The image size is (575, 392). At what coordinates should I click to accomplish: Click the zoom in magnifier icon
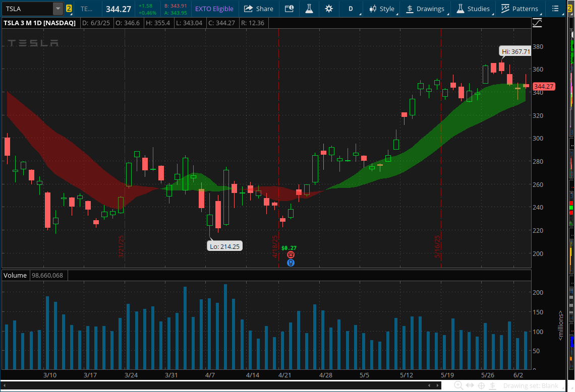click(458, 385)
